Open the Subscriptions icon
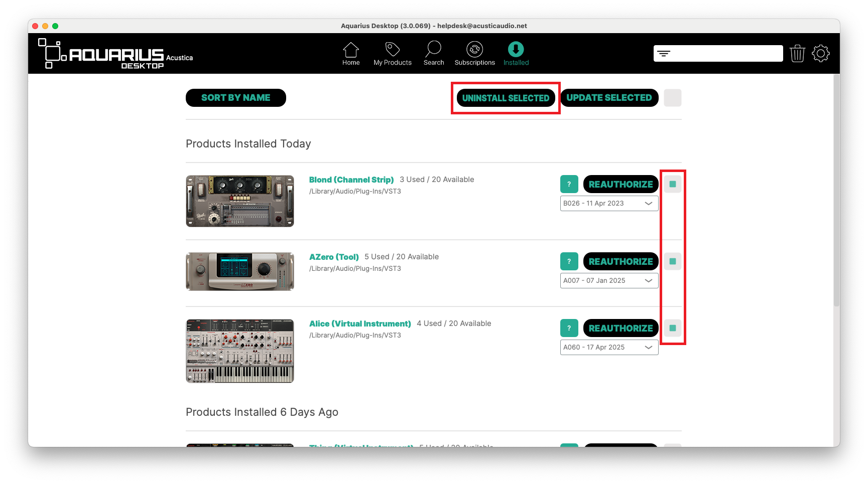 point(474,49)
